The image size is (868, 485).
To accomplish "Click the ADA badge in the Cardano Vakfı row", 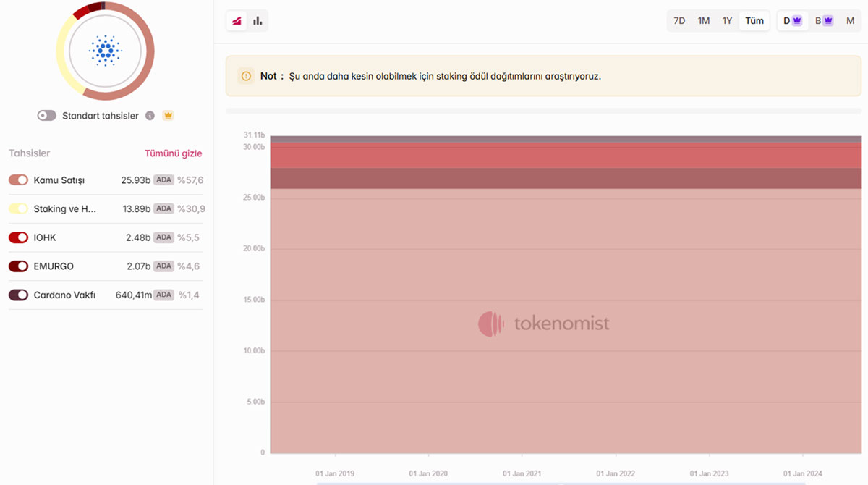I will point(163,295).
